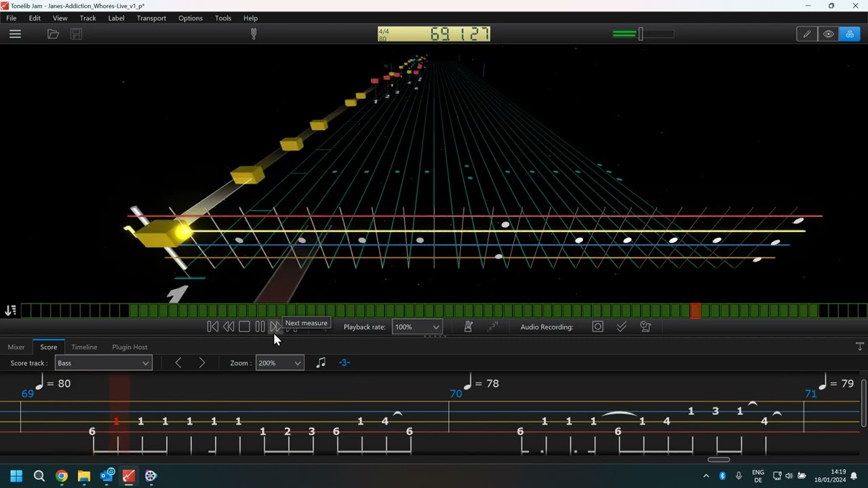Launch Google Chrome from taskbar
868x488 pixels.
point(62,476)
